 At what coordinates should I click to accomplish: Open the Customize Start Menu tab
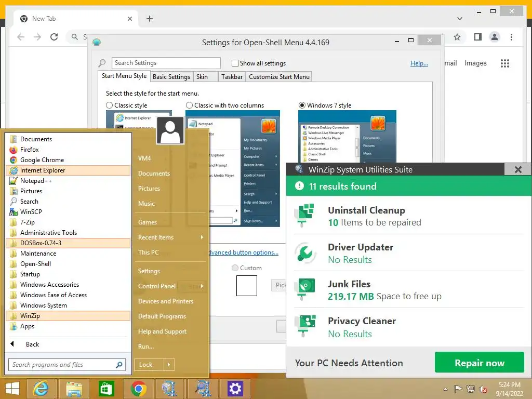tap(279, 77)
